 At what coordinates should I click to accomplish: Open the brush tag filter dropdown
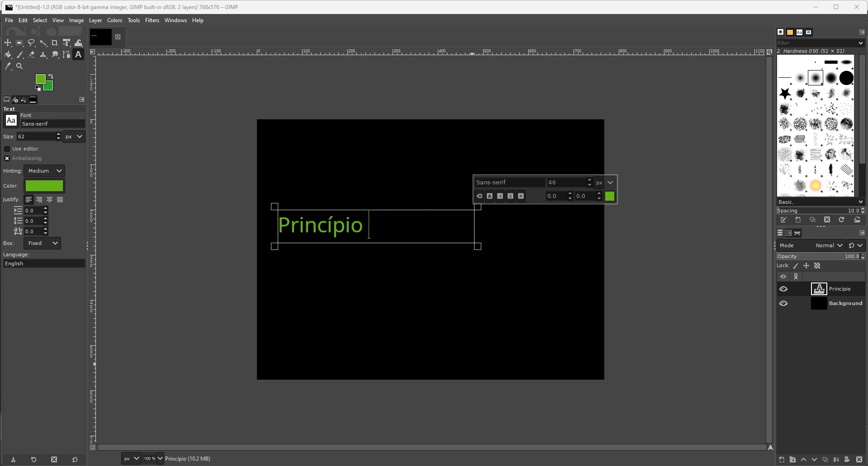coord(860,43)
